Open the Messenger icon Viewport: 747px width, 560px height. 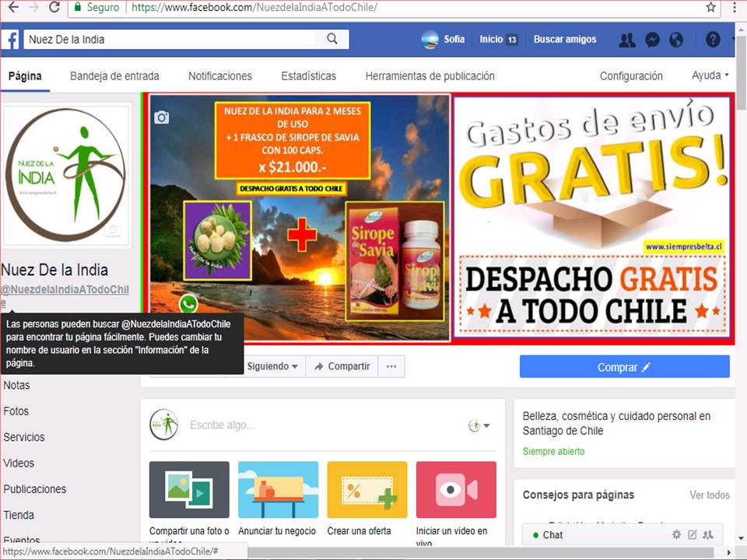pos(653,40)
